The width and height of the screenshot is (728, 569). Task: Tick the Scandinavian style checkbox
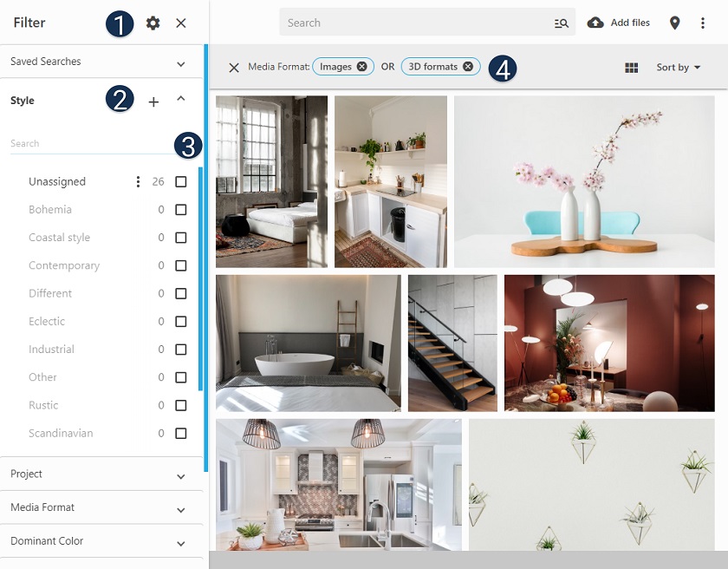click(x=181, y=434)
